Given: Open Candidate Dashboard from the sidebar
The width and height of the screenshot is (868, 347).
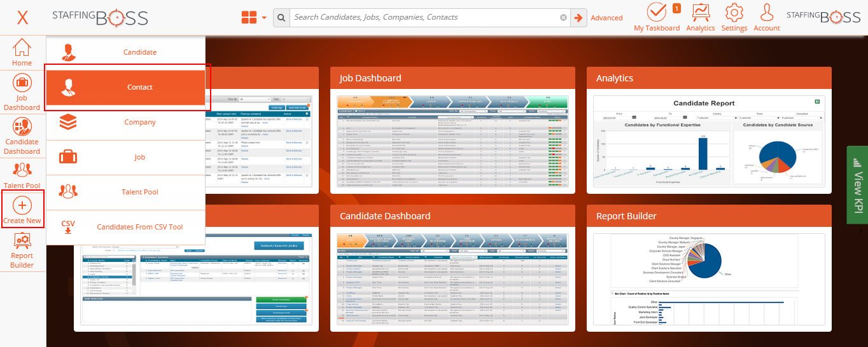Looking at the screenshot, I should pyautogui.click(x=22, y=136).
